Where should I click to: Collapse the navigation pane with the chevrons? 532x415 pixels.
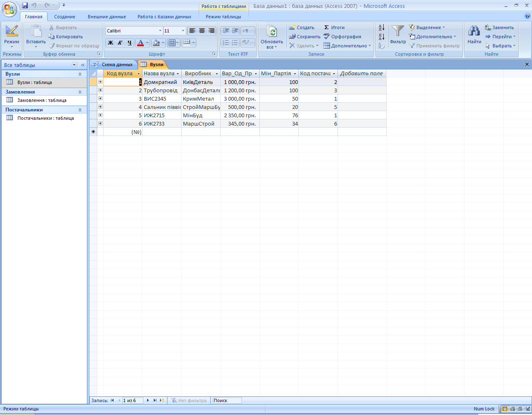coord(83,65)
